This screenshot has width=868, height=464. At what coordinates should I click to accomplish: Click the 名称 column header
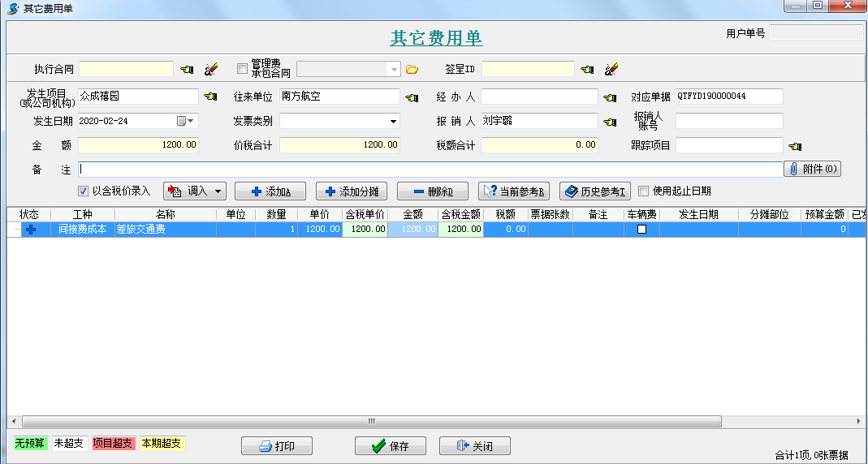(166, 215)
